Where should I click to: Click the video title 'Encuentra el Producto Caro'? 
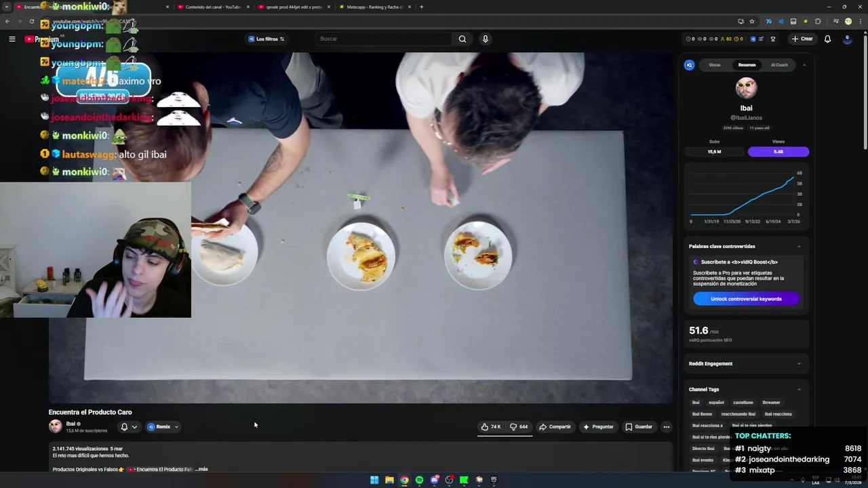(90, 412)
